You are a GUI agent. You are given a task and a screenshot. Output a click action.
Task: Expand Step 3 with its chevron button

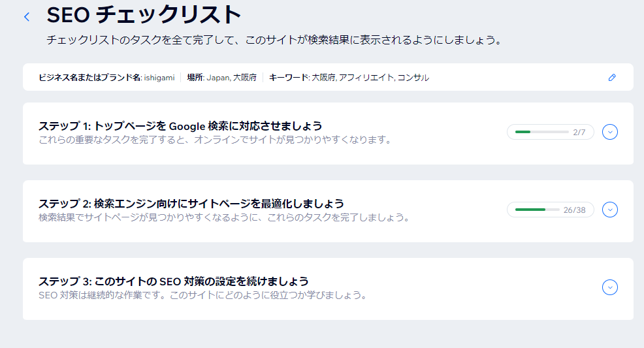[x=610, y=287]
